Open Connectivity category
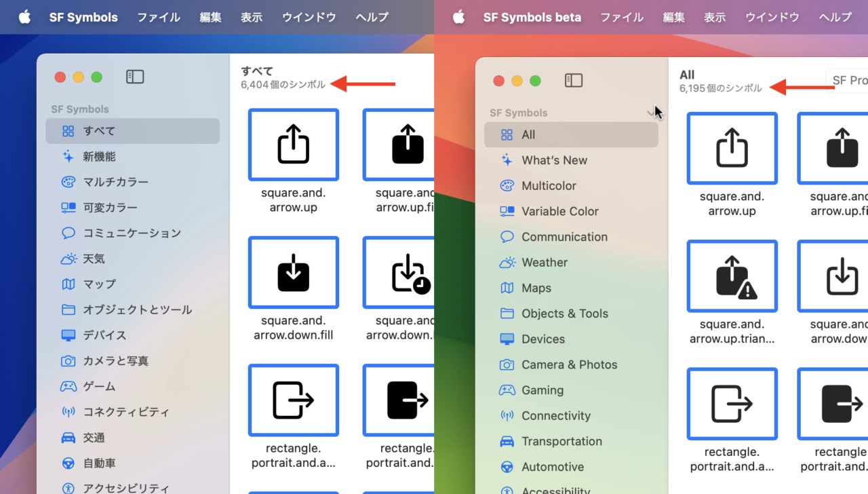The width and height of the screenshot is (868, 494). [x=571, y=416]
